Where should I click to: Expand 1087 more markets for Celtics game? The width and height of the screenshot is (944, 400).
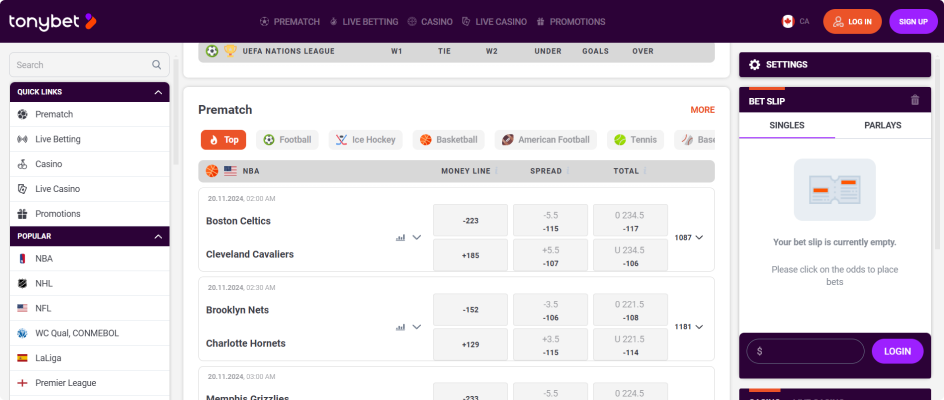tap(689, 237)
